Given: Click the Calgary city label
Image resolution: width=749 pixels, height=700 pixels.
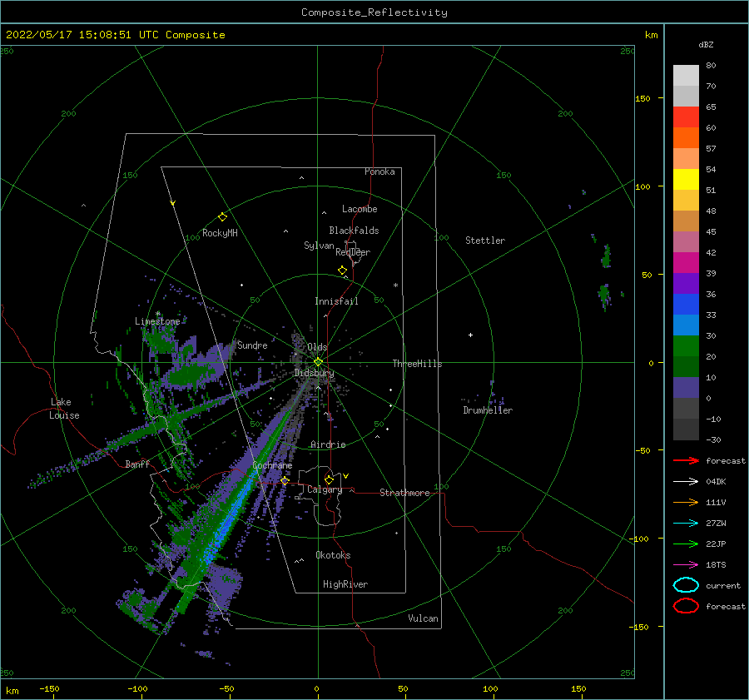Looking at the screenshot, I should [x=325, y=489].
